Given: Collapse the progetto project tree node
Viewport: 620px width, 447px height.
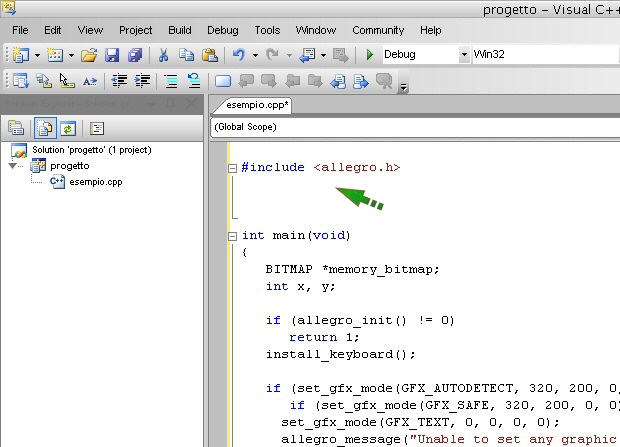Looking at the screenshot, I should pyautogui.click(x=12, y=166).
